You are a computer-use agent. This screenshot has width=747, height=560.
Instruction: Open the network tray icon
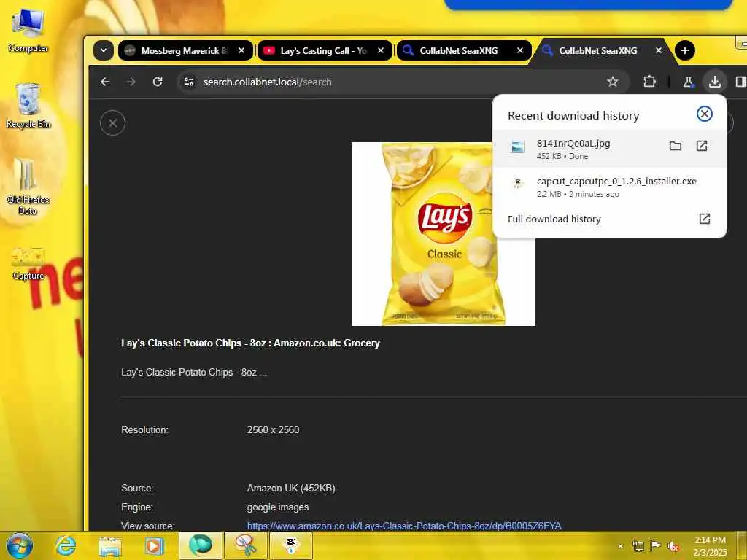point(638,547)
